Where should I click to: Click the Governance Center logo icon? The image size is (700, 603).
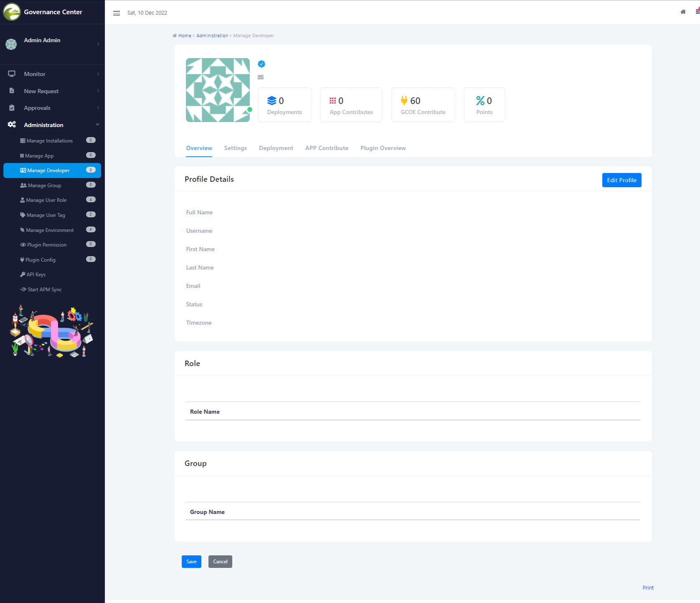[x=12, y=12]
